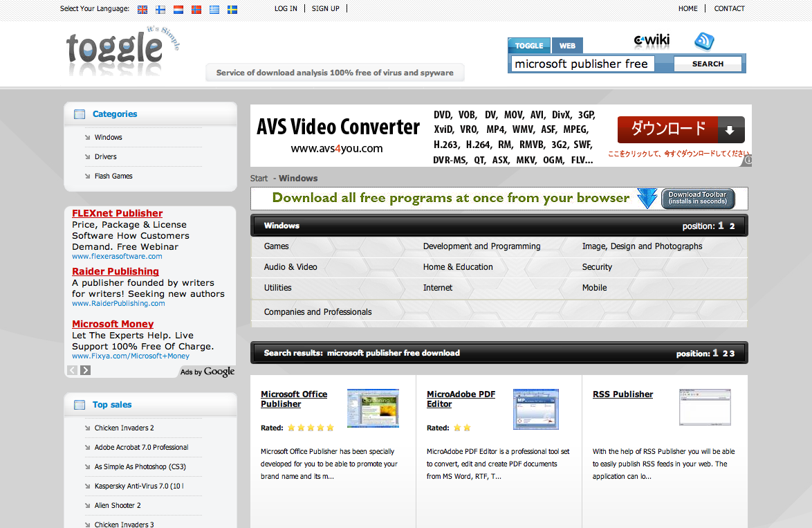Browse the Home & Education subcategory
The image size is (812, 528).
click(x=458, y=267)
